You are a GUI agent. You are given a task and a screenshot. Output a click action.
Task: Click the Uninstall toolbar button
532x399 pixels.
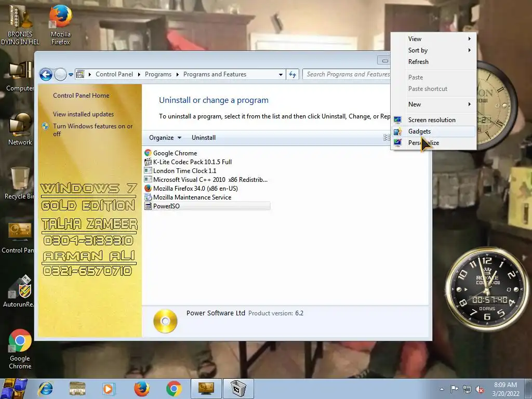(x=204, y=137)
